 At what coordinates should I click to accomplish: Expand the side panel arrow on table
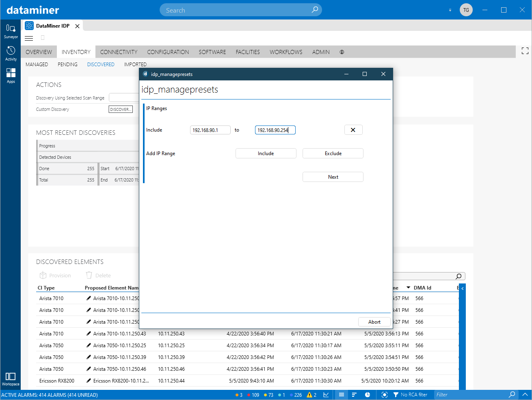(462, 288)
